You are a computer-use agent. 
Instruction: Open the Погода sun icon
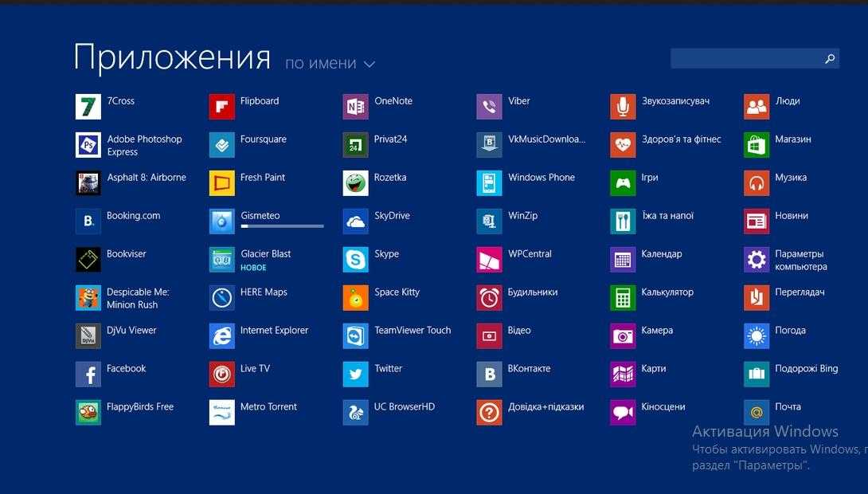coord(757,335)
